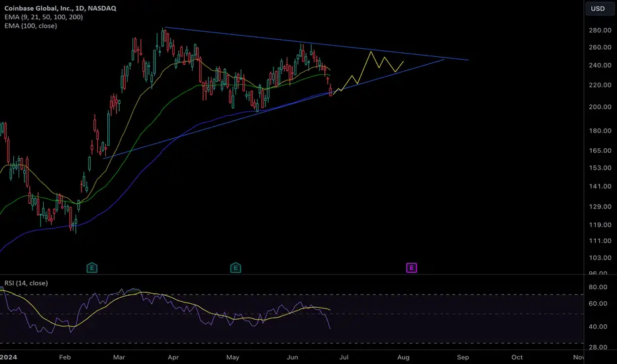617x364 pixels.
Task: Click the Apr label on time axis
Action: (x=173, y=357)
